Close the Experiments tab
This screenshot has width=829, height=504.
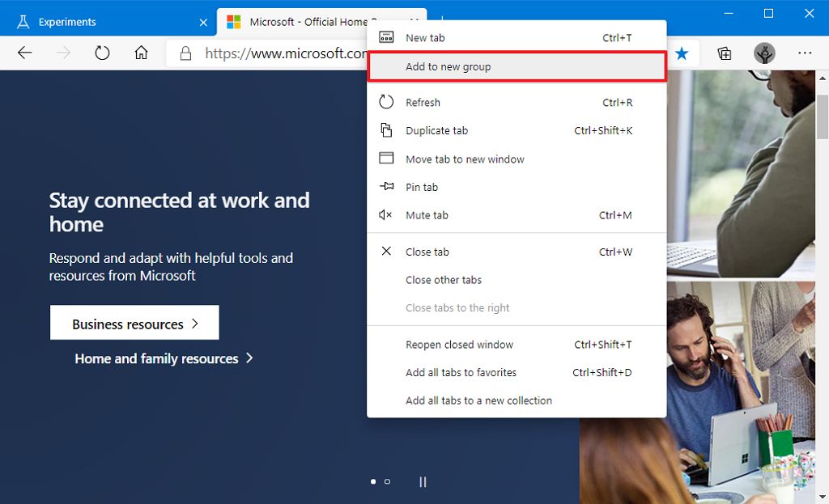203,22
